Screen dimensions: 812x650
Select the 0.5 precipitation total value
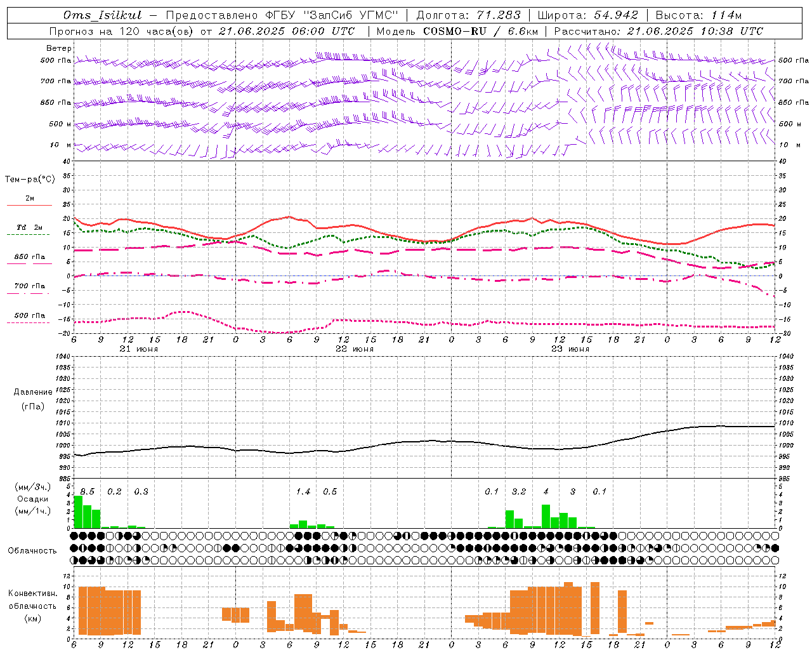330,491
